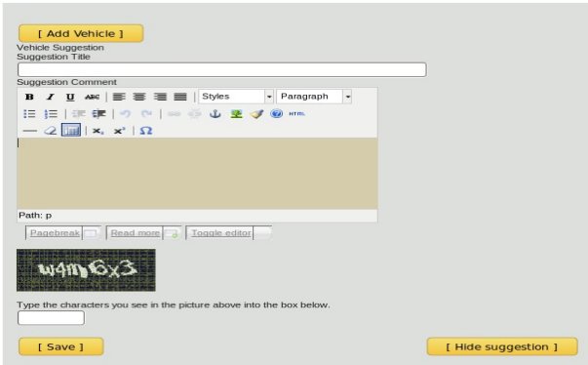Click the Save button
The image size is (588, 365).
(61, 346)
